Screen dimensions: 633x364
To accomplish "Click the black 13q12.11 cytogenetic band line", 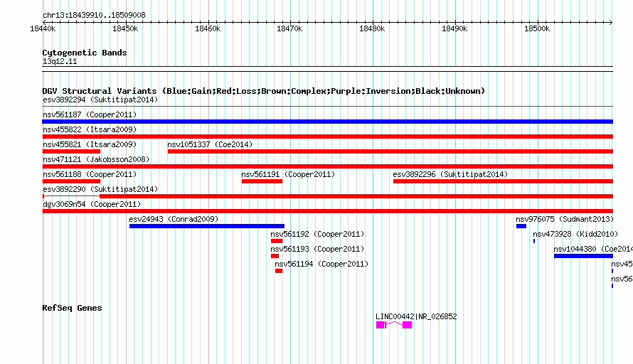I will click(327, 69).
